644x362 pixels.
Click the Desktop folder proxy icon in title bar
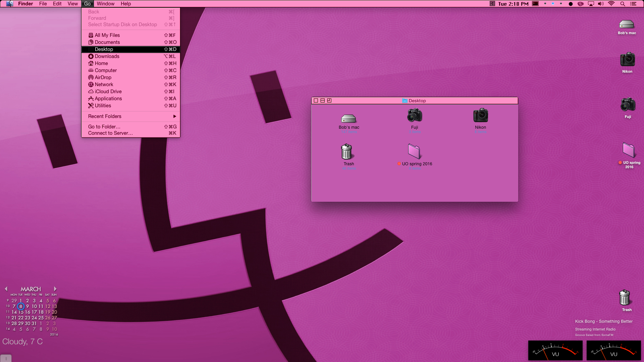(405, 101)
